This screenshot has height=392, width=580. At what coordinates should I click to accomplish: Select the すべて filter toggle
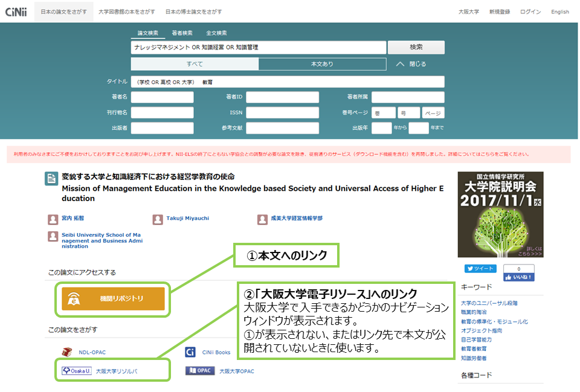pos(195,64)
